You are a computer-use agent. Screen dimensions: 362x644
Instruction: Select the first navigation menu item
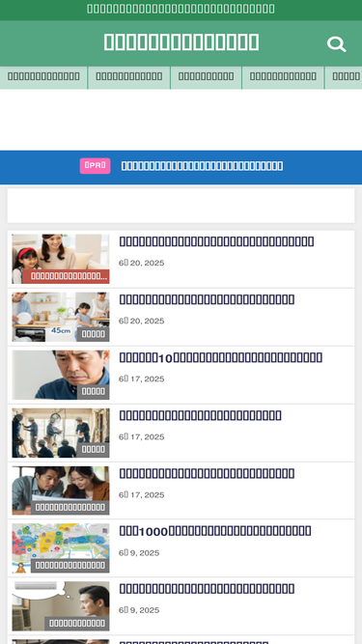coord(43,77)
